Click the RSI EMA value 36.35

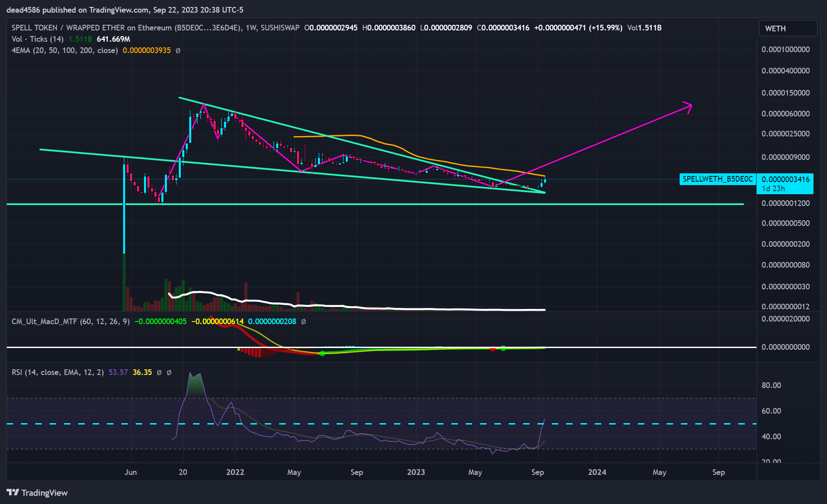tap(142, 372)
